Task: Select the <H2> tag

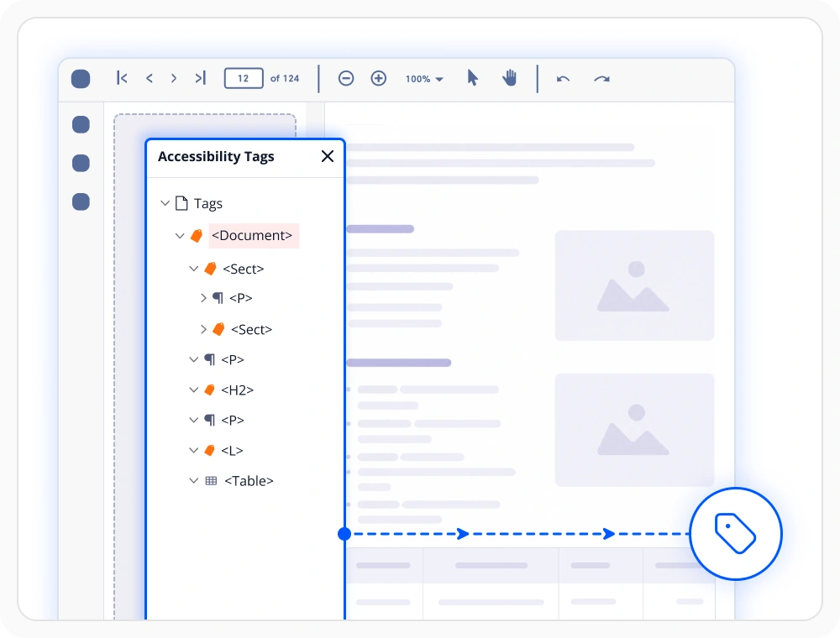Action: tap(238, 390)
